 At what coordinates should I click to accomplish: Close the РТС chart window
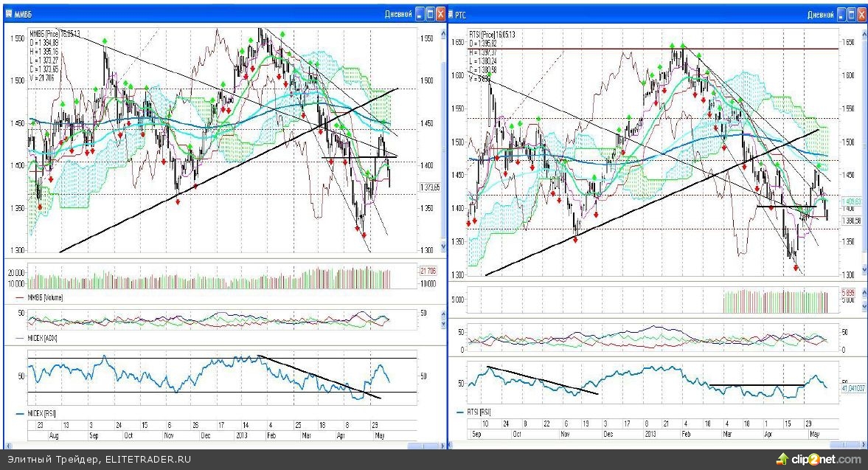click(862, 14)
